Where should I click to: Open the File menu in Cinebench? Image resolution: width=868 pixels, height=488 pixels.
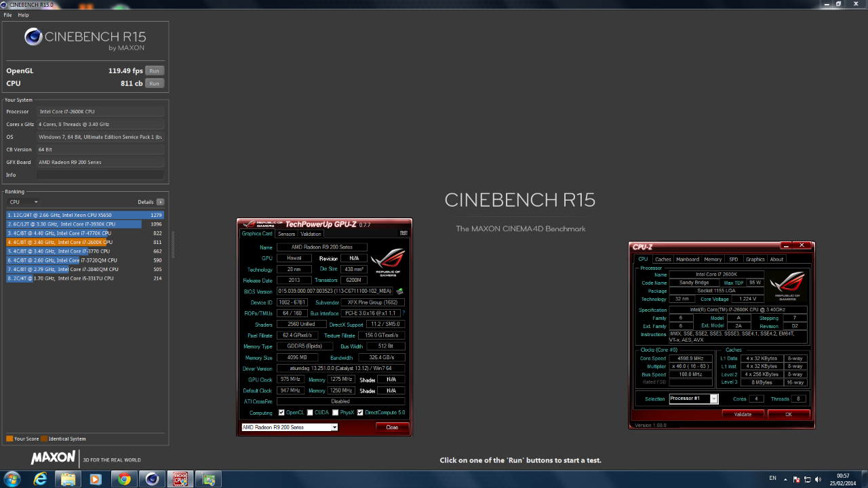pos(8,15)
